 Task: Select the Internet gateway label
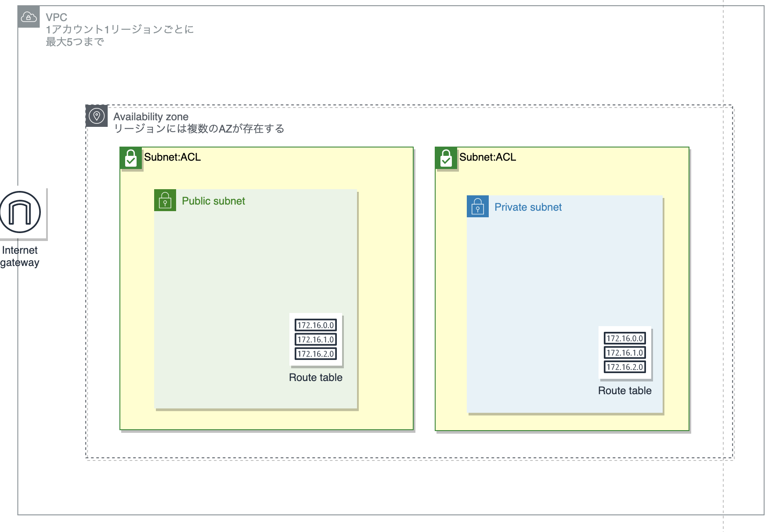click(20, 256)
